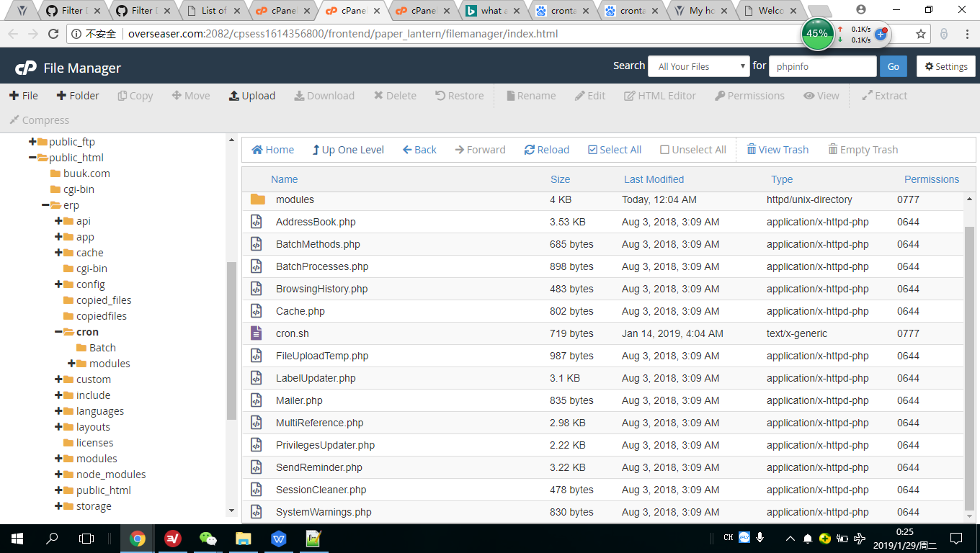Select SystemWarnings.php file icon
Viewport: 980px width, 553px height.
tap(257, 512)
